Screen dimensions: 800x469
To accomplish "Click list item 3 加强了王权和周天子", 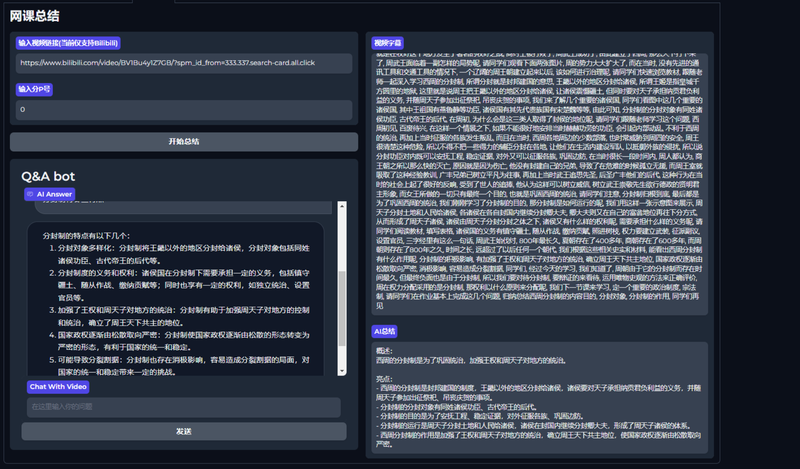I will (183, 316).
